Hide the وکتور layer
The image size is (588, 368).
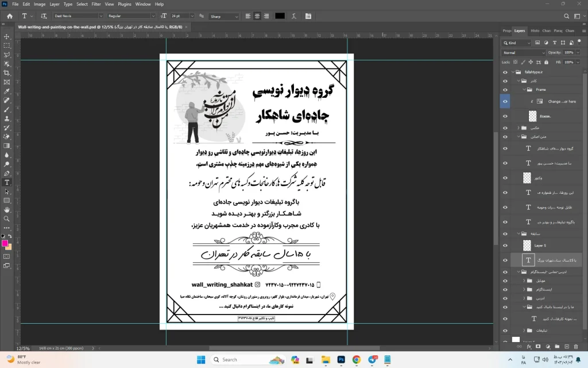pyautogui.click(x=505, y=178)
